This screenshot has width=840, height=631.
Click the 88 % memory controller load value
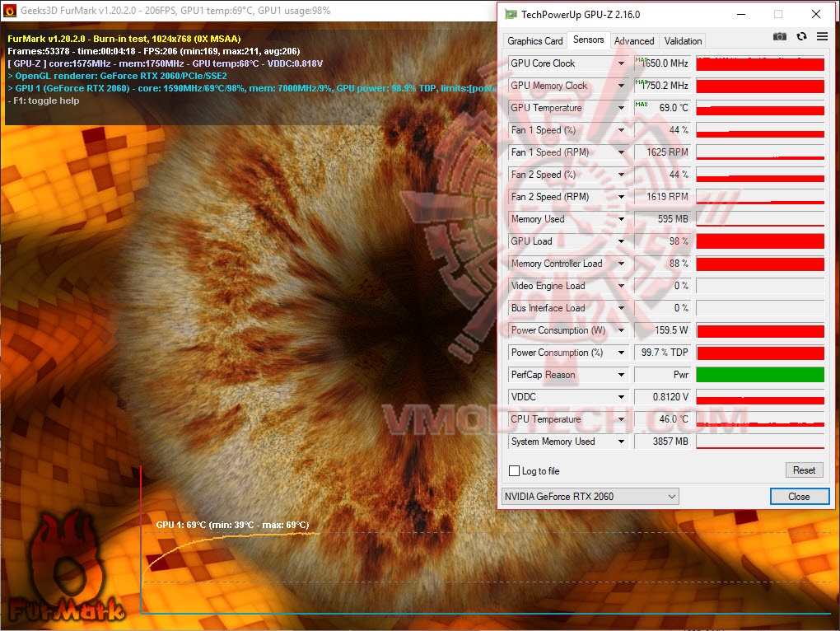(x=663, y=264)
